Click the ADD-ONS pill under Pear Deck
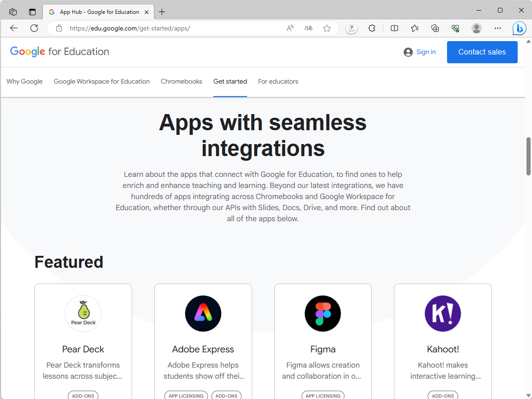 tap(83, 395)
